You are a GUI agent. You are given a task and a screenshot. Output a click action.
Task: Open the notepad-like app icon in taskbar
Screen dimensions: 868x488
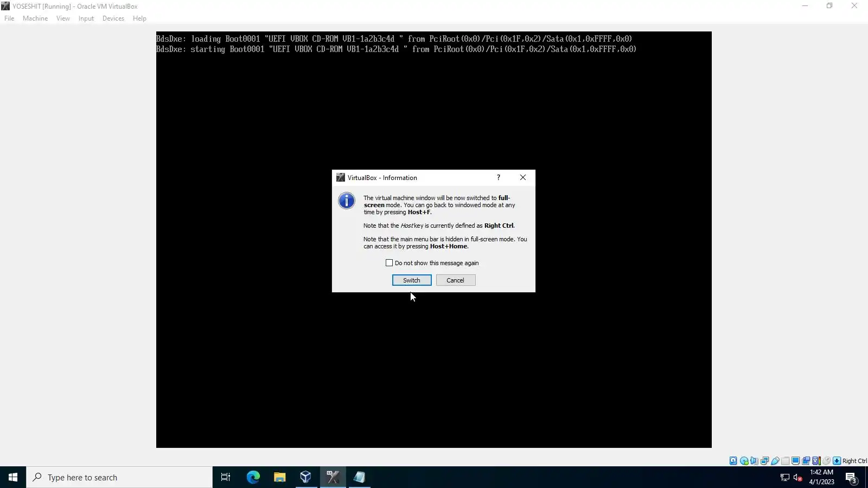[x=359, y=477]
